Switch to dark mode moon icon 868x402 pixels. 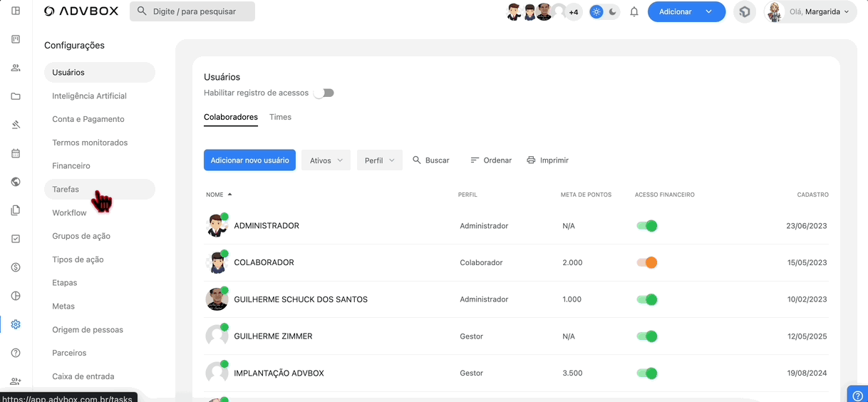(612, 12)
